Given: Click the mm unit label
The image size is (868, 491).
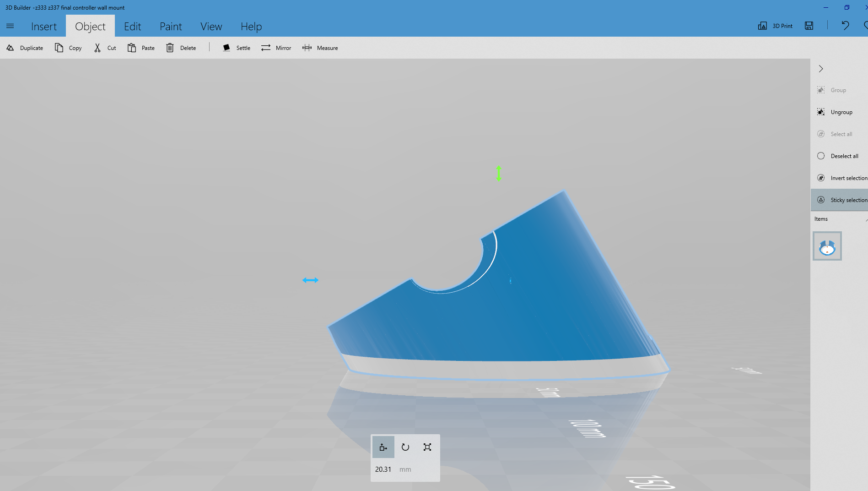Looking at the screenshot, I should pyautogui.click(x=405, y=469).
